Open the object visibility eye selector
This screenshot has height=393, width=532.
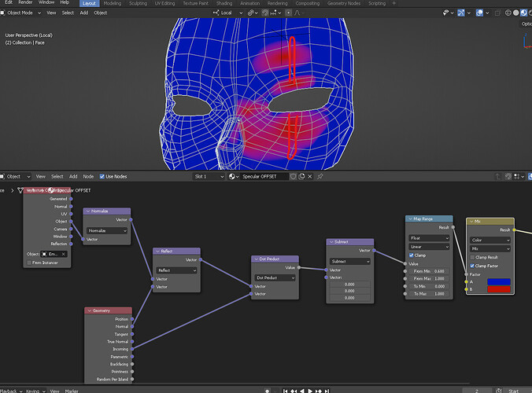448,13
